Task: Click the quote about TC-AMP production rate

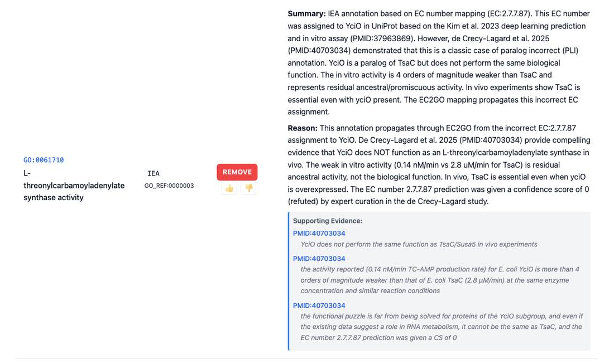Action: 440,280
